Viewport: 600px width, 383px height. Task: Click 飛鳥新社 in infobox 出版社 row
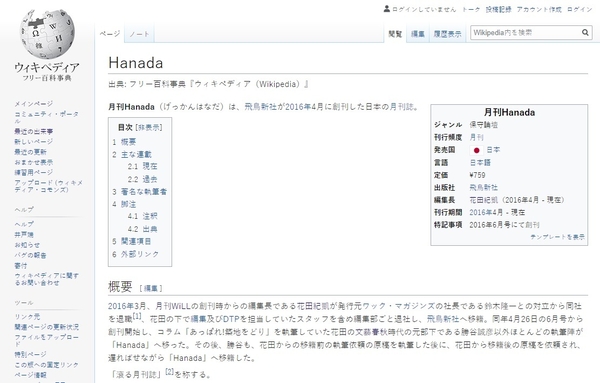(x=484, y=187)
